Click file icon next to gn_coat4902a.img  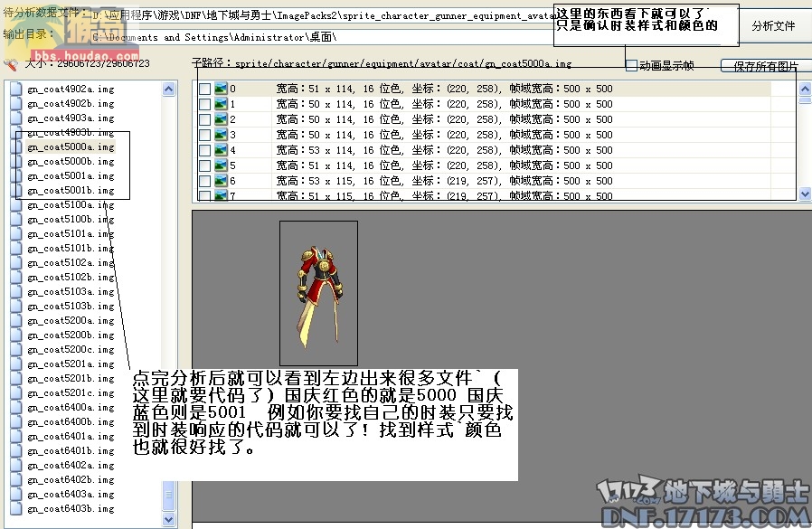coord(16,90)
